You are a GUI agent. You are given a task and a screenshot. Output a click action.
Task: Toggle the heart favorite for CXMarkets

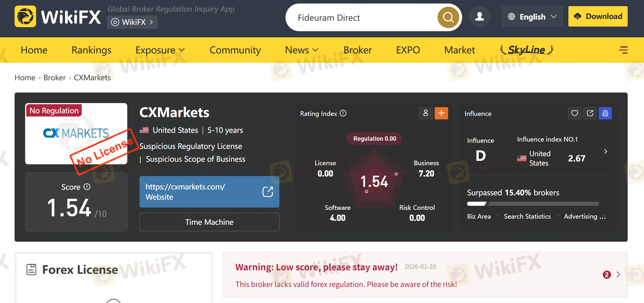[575, 113]
